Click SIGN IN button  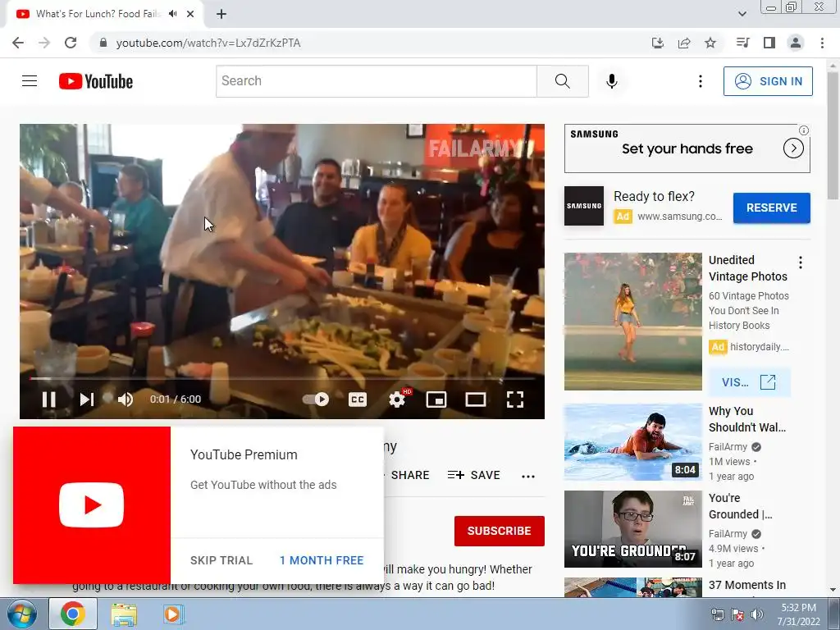(768, 81)
